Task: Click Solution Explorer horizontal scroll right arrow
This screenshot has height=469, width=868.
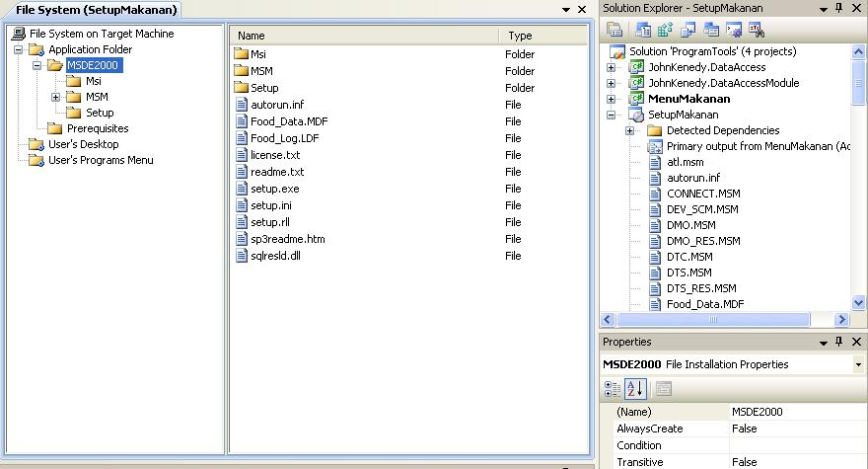Action: pos(842,319)
